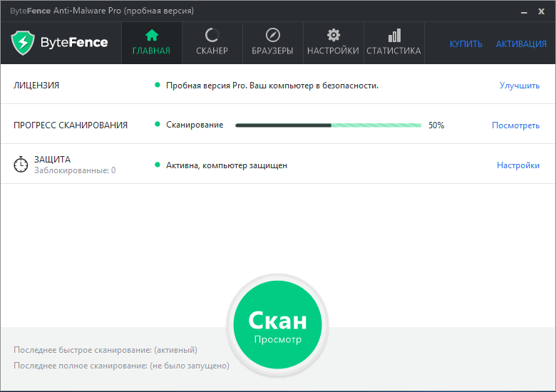Click the big green Скан button
This screenshot has width=556, height=392.
coord(278,325)
